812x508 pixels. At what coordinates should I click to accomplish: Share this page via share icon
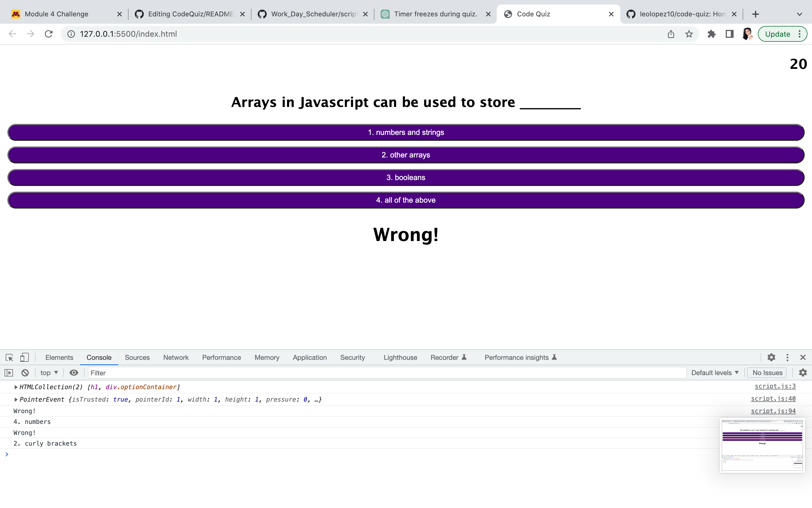pyautogui.click(x=671, y=34)
